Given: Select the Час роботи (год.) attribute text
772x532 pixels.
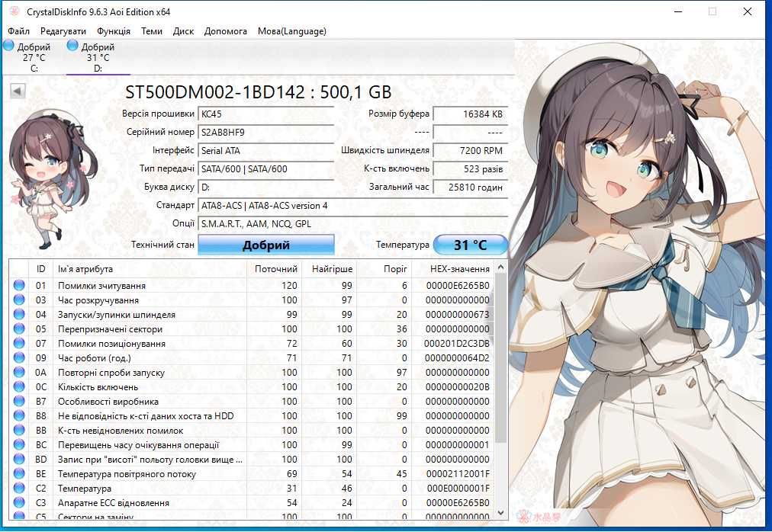Looking at the screenshot, I should 94,357.
